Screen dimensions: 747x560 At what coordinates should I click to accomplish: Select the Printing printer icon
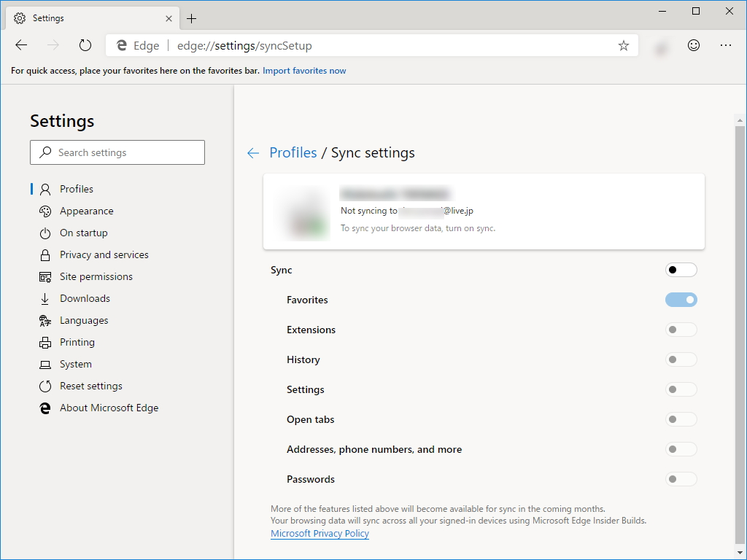pos(44,342)
